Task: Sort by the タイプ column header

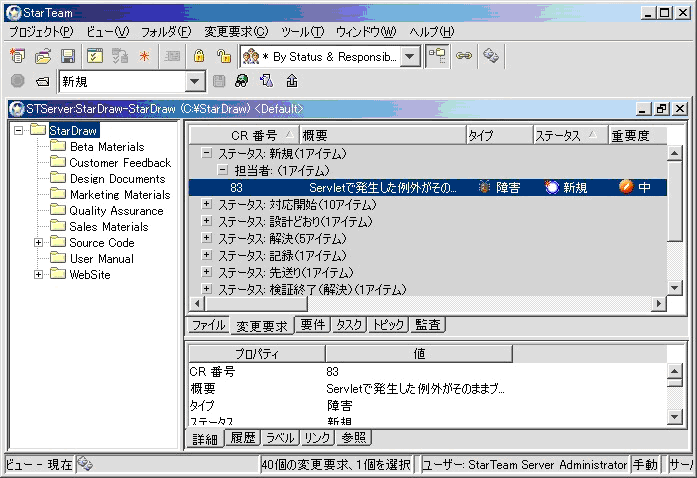Action: tap(499, 135)
